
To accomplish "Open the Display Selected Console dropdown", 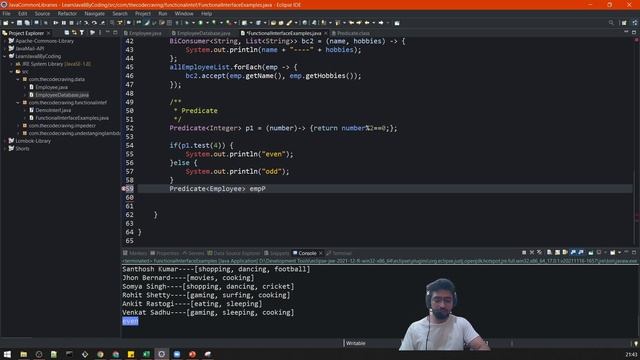I will [x=606, y=253].
